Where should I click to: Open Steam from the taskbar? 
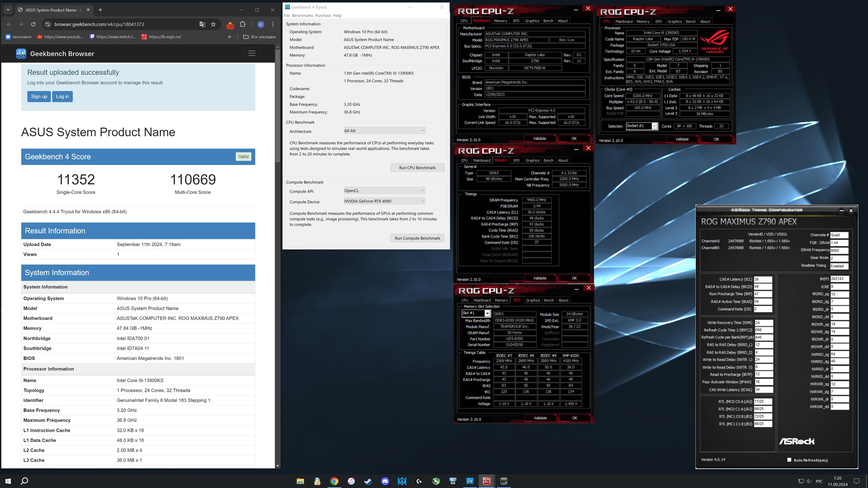click(368, 481)
